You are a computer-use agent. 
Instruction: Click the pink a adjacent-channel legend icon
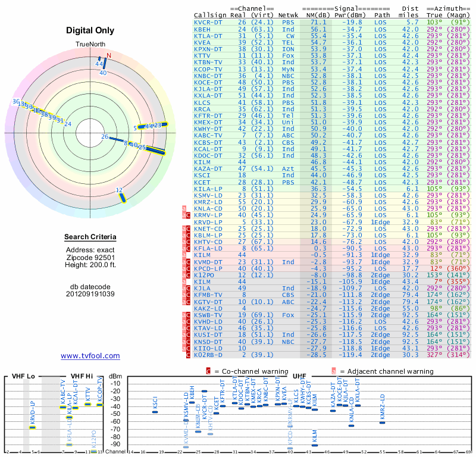334,371
